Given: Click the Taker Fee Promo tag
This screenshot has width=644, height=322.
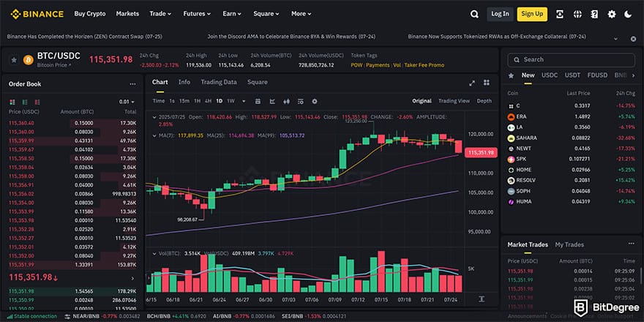Looking at the screenshot, I should tap(424, 65).
